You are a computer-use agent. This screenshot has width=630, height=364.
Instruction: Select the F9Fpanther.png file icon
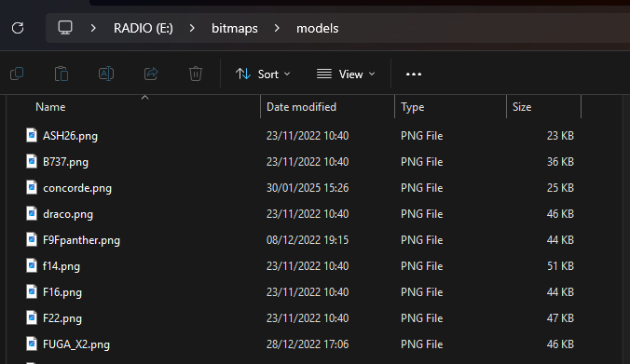[32, 239]
